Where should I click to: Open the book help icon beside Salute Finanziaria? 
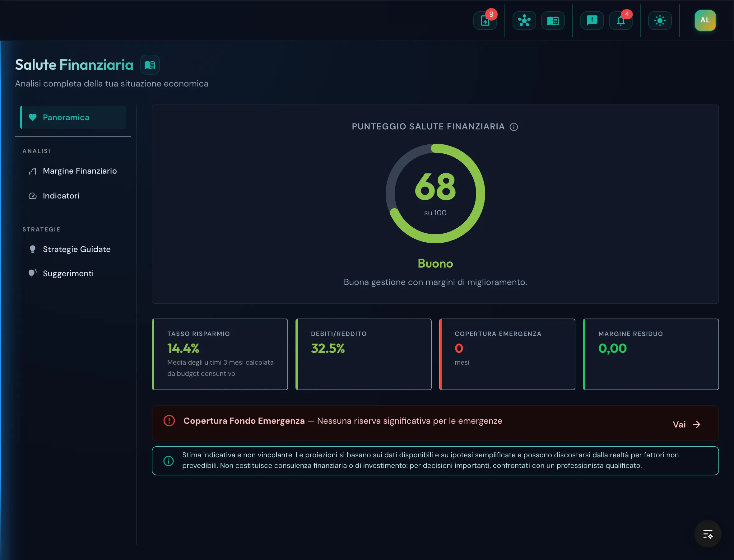[150, 65]
